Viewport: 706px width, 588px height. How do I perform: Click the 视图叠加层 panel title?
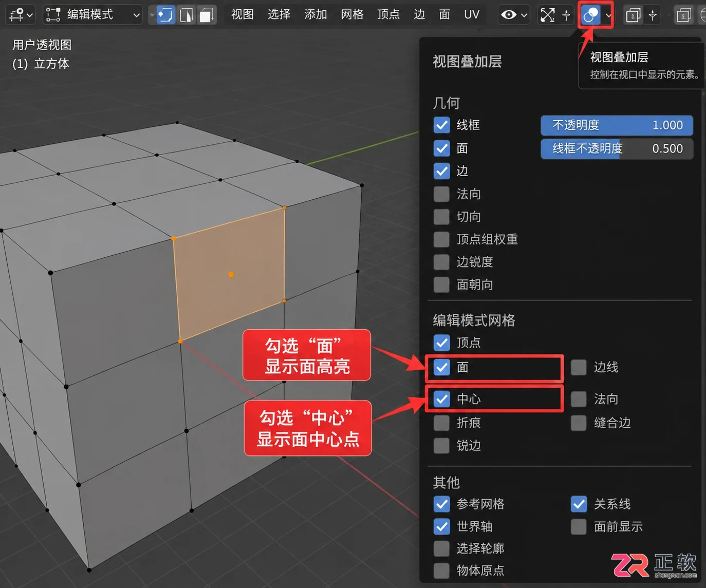[x=467, y=62]
